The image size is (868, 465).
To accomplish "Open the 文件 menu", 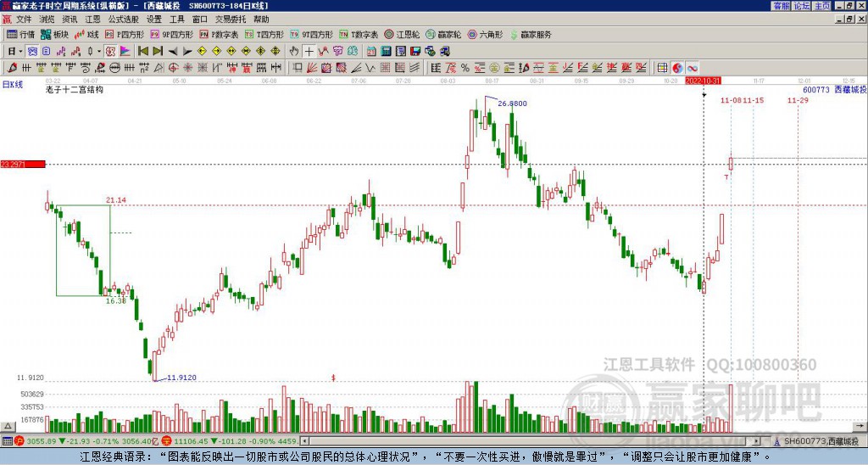I will pyautogui.click(x=24, y=20).
